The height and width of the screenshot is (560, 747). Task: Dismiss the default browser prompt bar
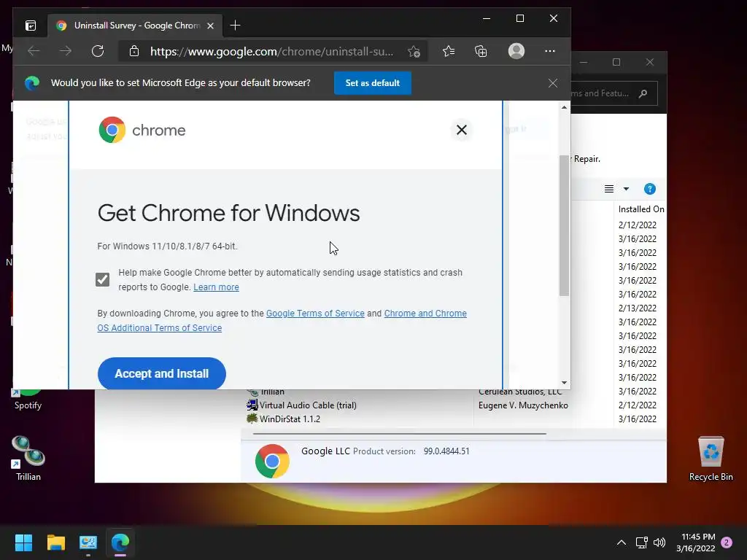553,83
